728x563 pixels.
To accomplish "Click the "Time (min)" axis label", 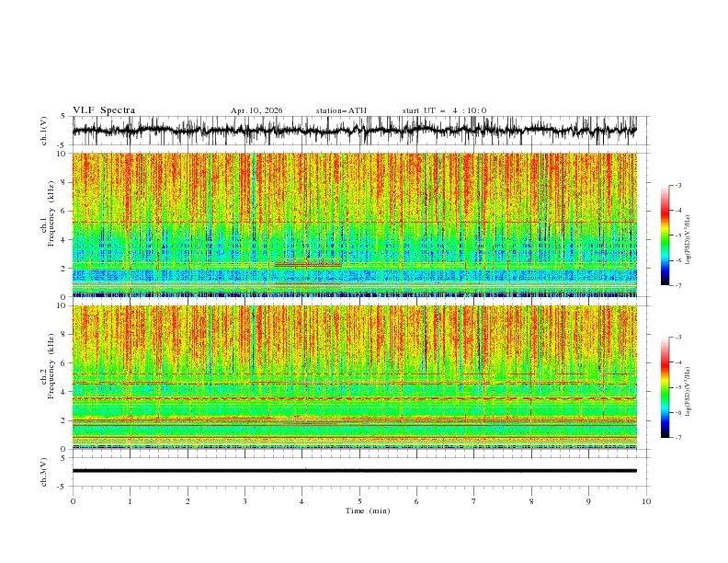I will pos(368,511).
